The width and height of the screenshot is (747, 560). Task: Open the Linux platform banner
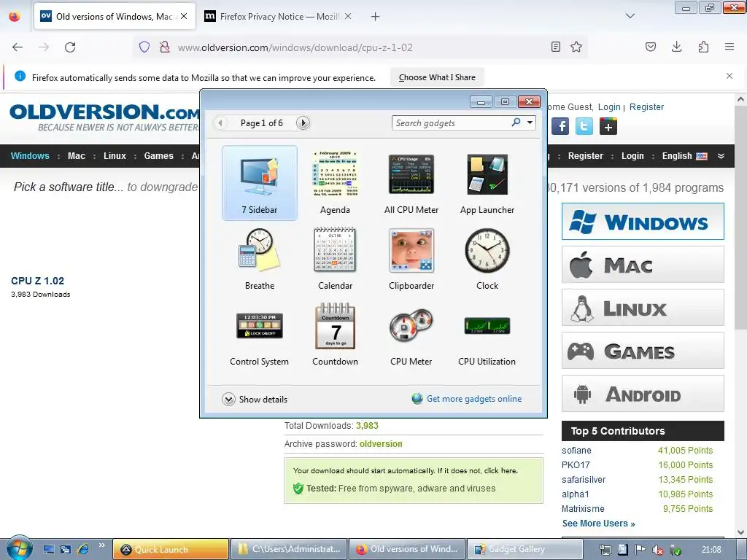[x=643, y=308]
